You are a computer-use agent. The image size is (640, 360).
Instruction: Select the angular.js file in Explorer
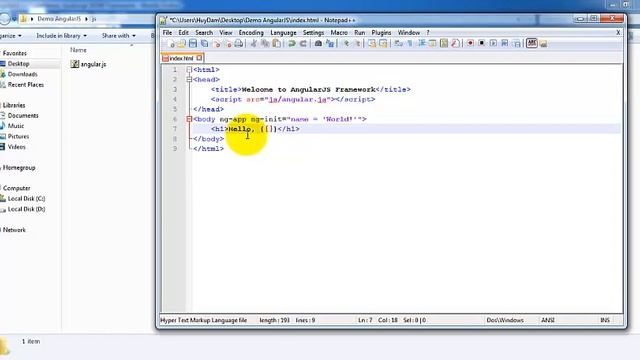(89, 64)
